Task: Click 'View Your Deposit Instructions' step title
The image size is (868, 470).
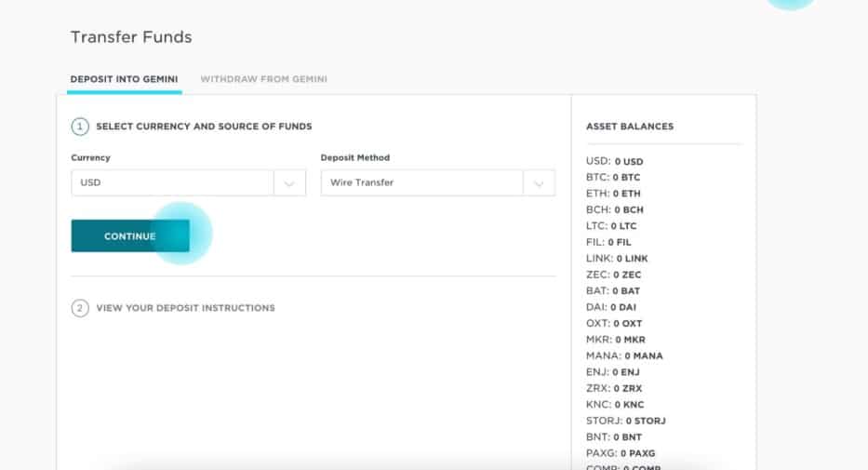Action: pos(185,308)
